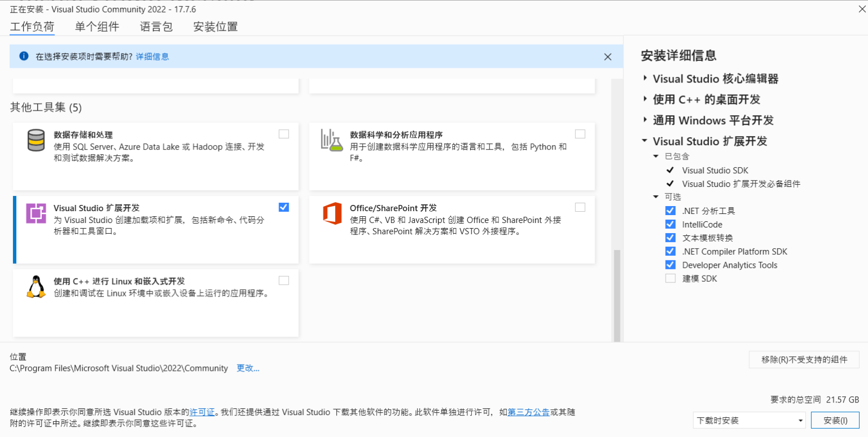Open the 详细信息 help link
The image size is (868, 437).
[x=153, y=56]
